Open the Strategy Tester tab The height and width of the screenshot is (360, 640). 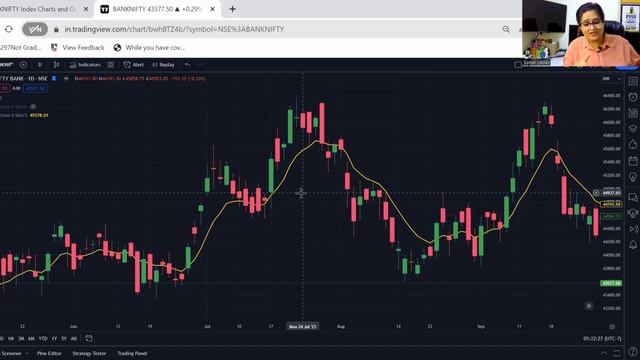coord(89,353)
